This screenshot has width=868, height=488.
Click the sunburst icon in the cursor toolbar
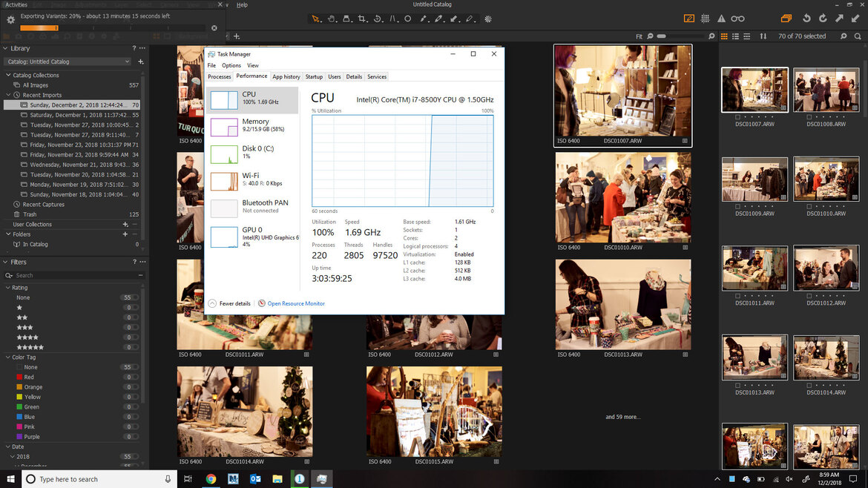click(x=487, y=19)
